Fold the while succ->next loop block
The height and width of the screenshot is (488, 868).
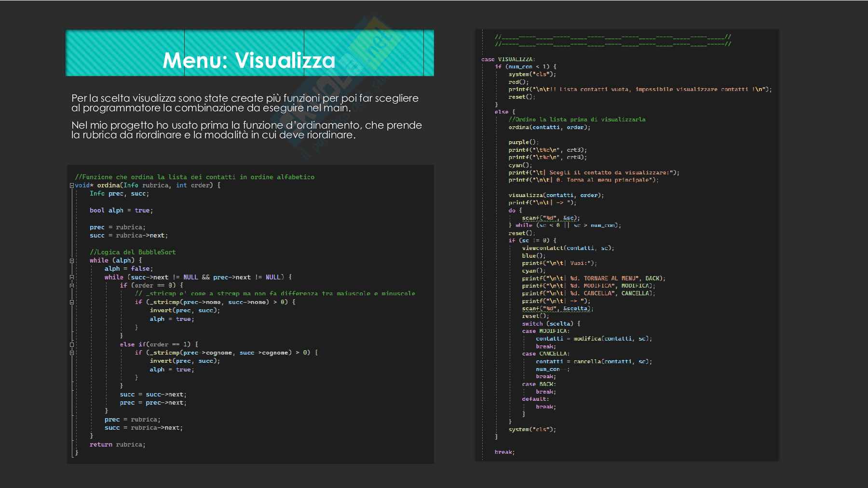(72, 277)
